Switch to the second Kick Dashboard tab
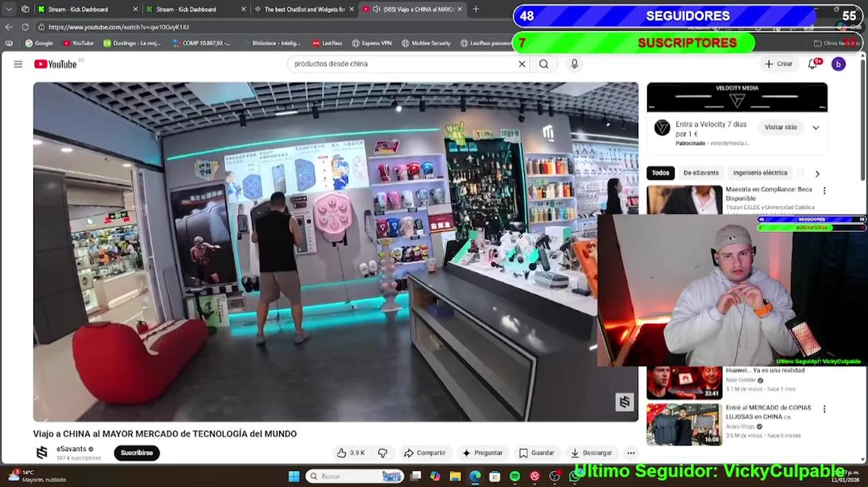The width and height of the screenshot is (868, 487). click(195, 9)
